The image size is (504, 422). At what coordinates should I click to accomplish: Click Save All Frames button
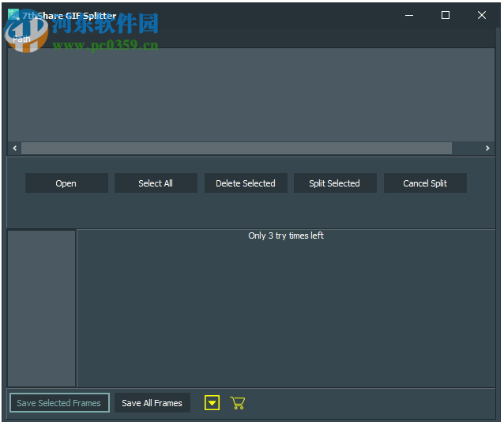[152, 403]
